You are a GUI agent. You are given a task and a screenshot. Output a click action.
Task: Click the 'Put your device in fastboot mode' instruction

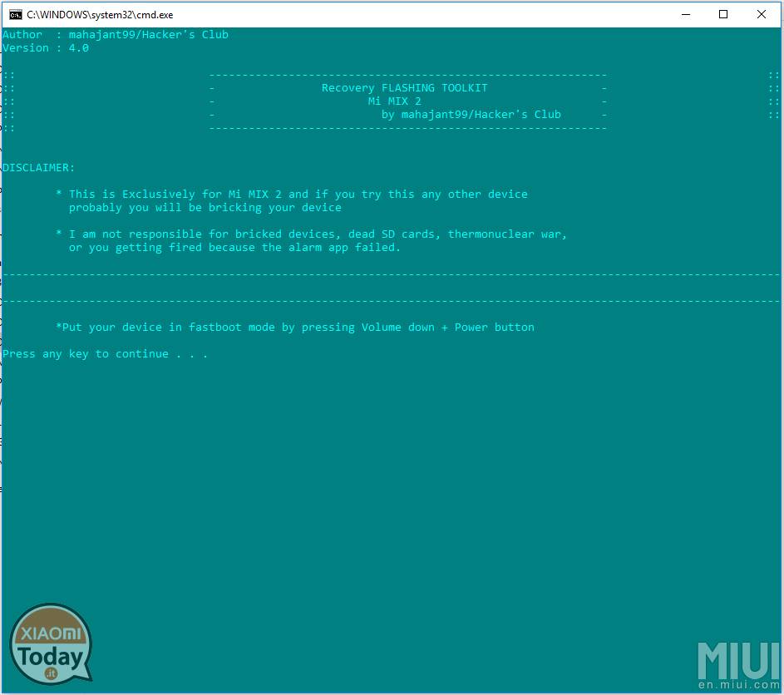tap(295, 328)
